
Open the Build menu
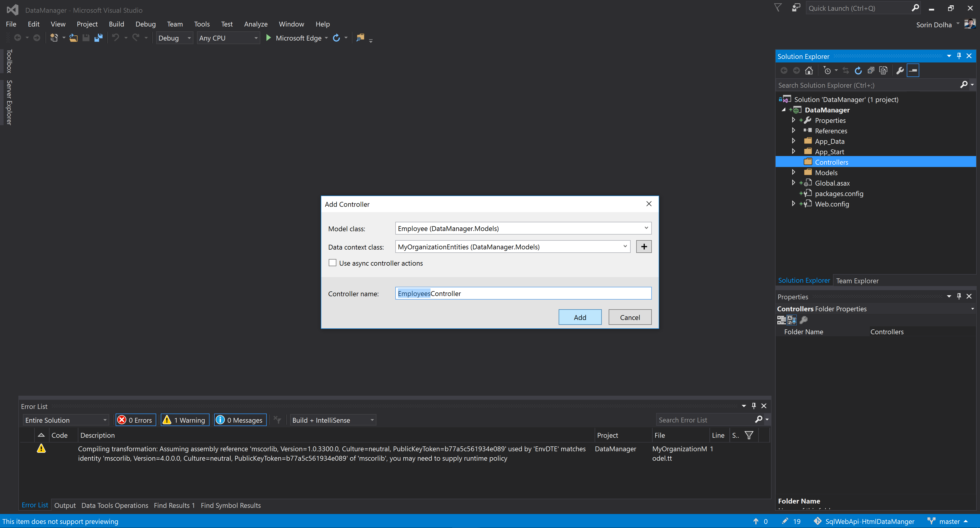116,24
